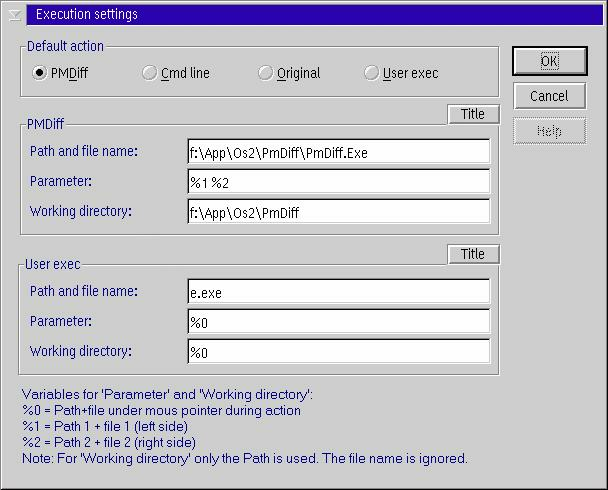
Task: Select the Cmd line default action
Action: 176,73
